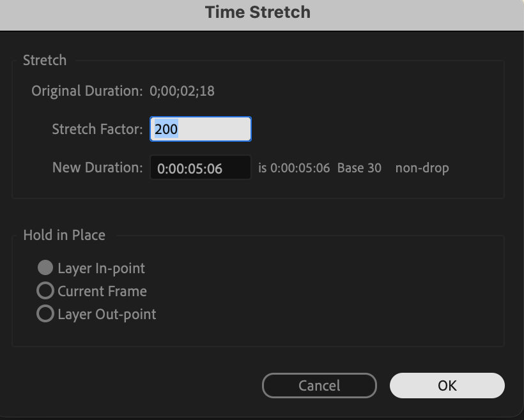Click the New Duration timecode field
The width and height of the screenshot is (524, 420).
point(201,168)
